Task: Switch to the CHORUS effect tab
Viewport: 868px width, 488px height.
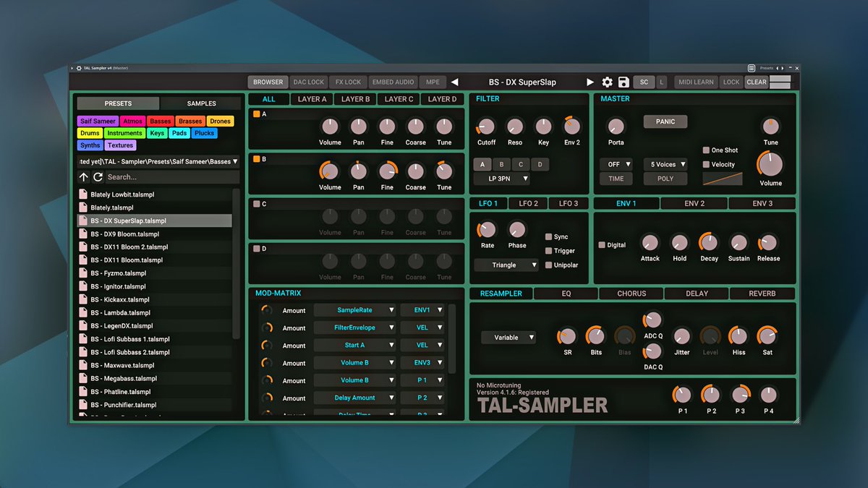Action: (x=631, y=294)
